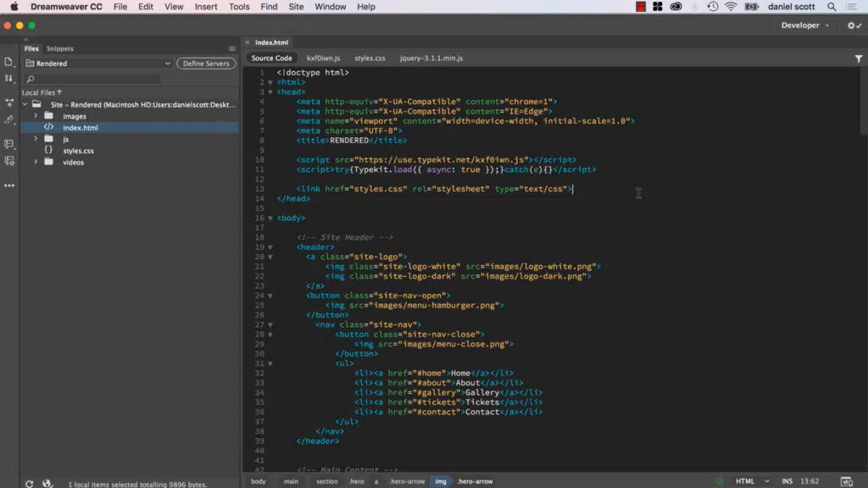Click the search magnifier in Files panel
The width and height of the screenshot is (868, 488).
click(31, 79)
